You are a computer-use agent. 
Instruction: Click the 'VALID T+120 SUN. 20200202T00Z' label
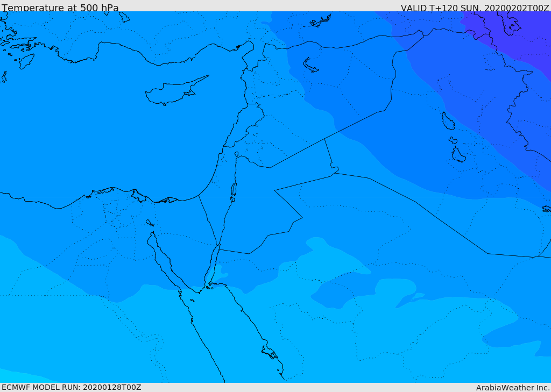(475, 8)
